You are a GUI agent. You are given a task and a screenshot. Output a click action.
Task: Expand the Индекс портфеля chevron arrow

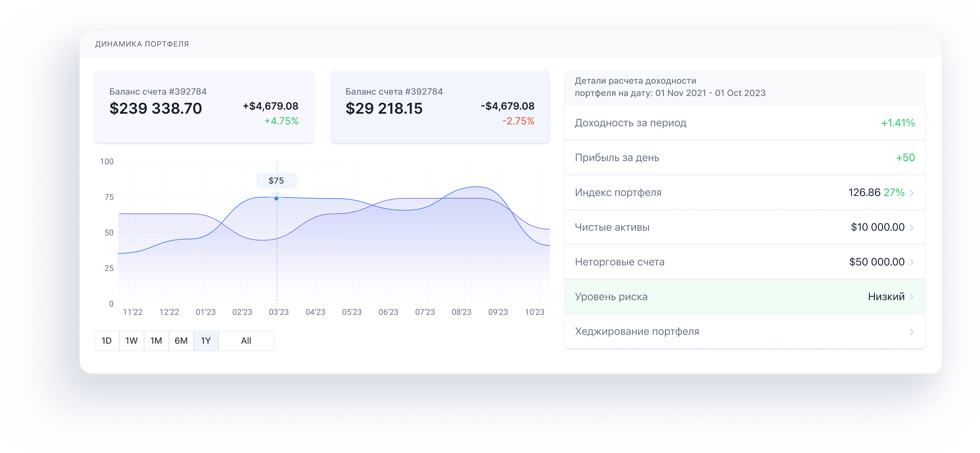click(911, 193)
